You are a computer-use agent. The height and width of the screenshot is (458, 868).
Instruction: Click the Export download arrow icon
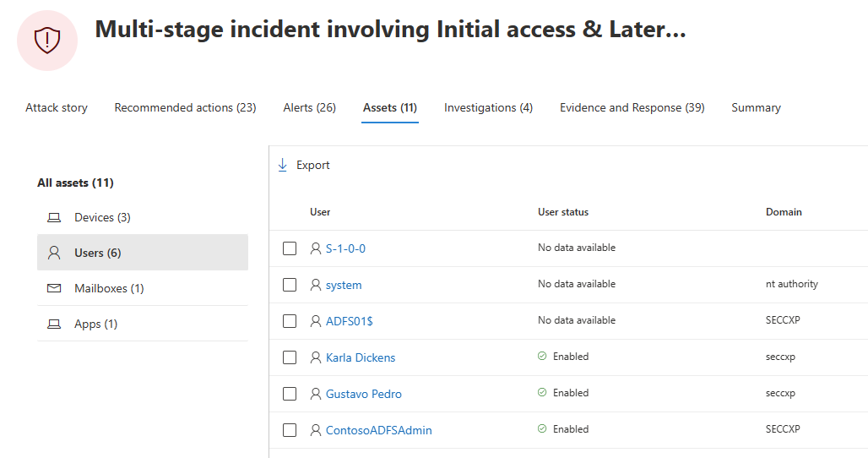(x=282, y=165)
